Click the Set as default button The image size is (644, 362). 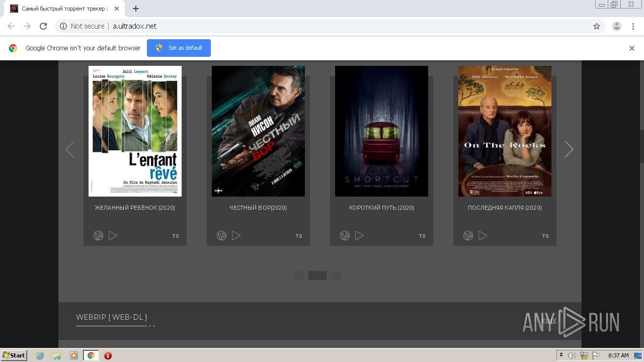click(x=179, y=48)
